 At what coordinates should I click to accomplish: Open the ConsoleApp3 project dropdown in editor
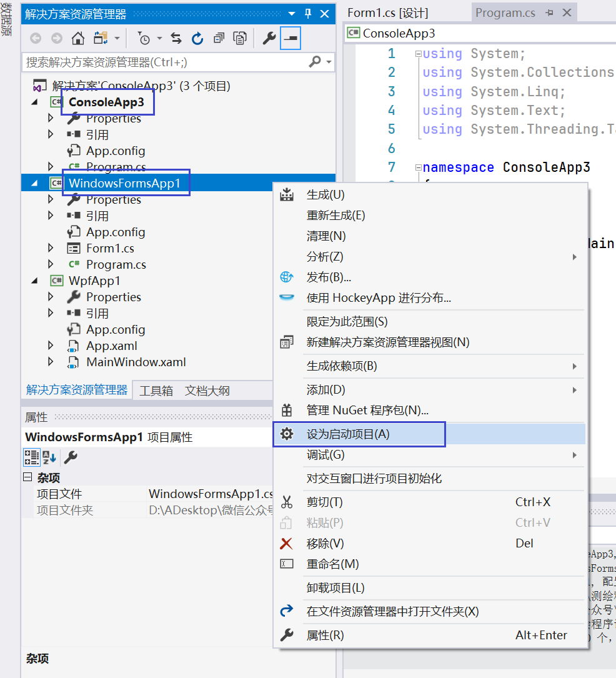tap(480, 33)
